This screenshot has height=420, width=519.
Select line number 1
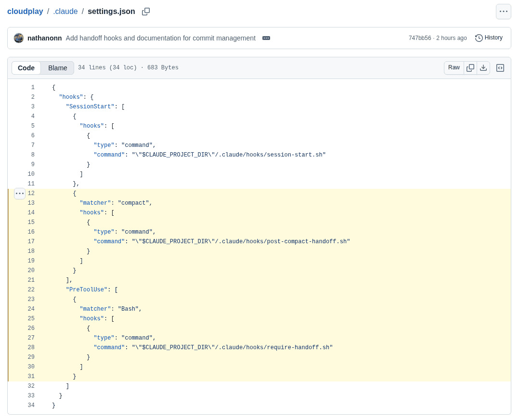coord(33,88)
